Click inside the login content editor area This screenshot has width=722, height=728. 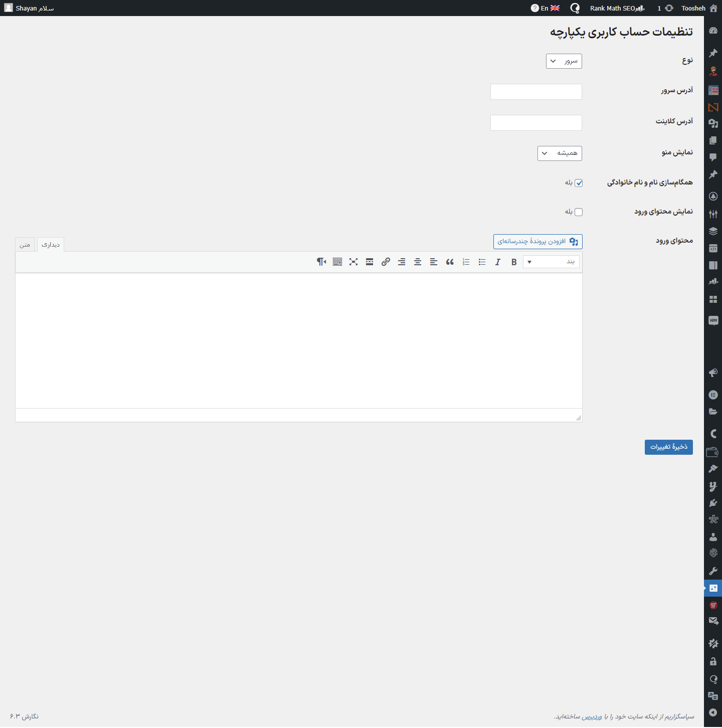(299, 341)
